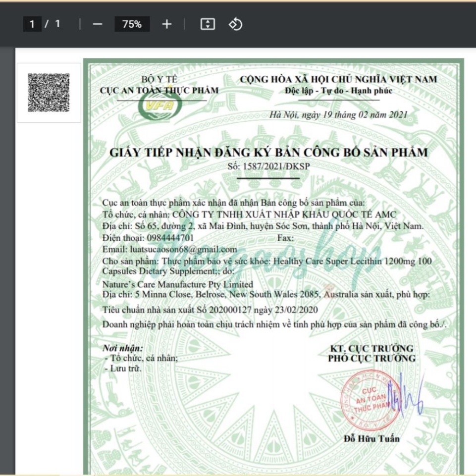
Task: Click the zoom out minus icon
Action: [98, 24]
